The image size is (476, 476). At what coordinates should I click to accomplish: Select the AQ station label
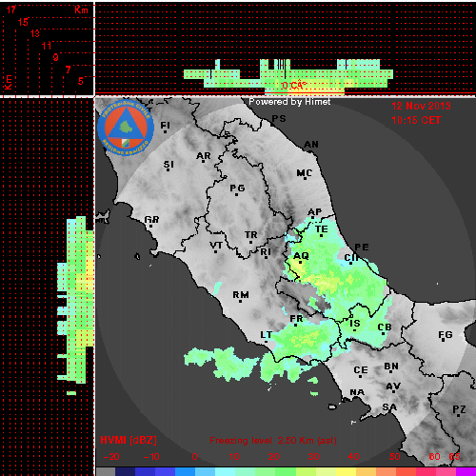(x=301, y=256)
